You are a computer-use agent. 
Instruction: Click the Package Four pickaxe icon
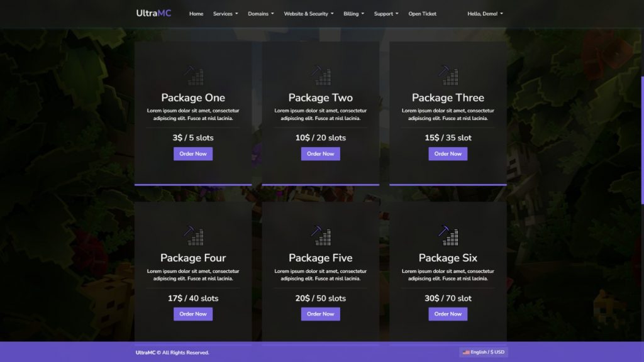pyautogui.click(x=193, y=236)
